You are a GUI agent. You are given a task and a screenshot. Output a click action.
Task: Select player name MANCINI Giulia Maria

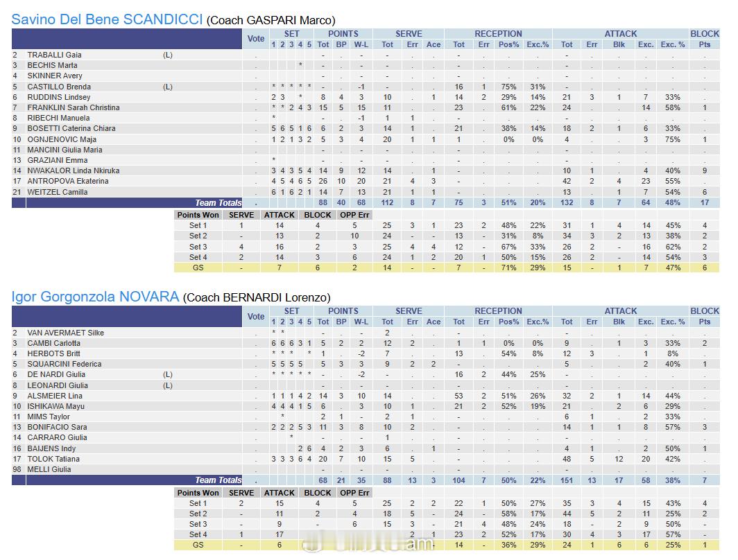pos(65,150)
